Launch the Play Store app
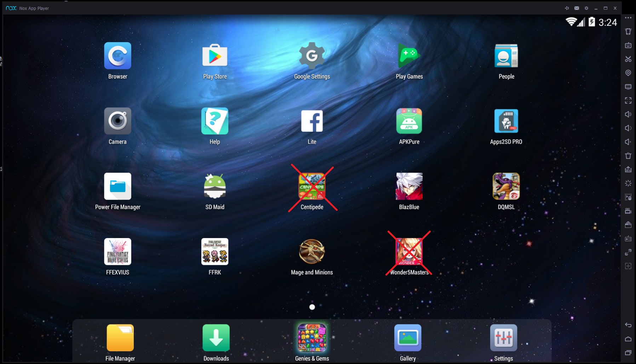636x364 pixels. click(x=215, y=56)
